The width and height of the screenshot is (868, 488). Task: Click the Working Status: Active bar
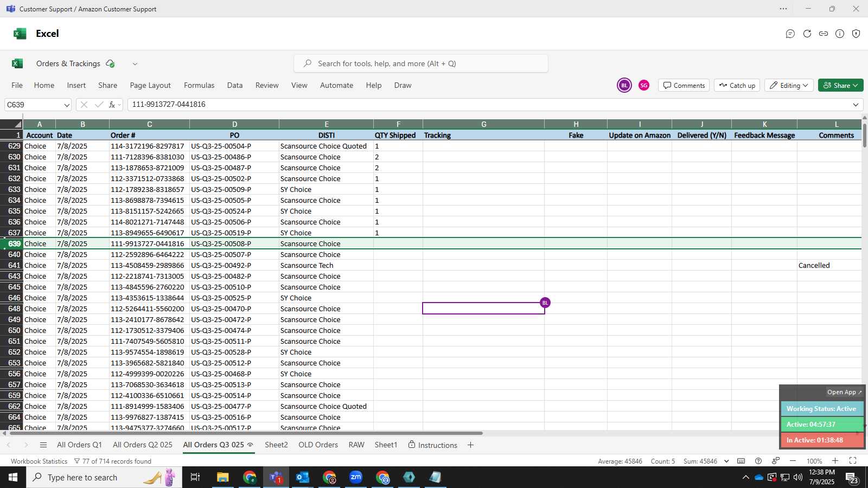821,409
